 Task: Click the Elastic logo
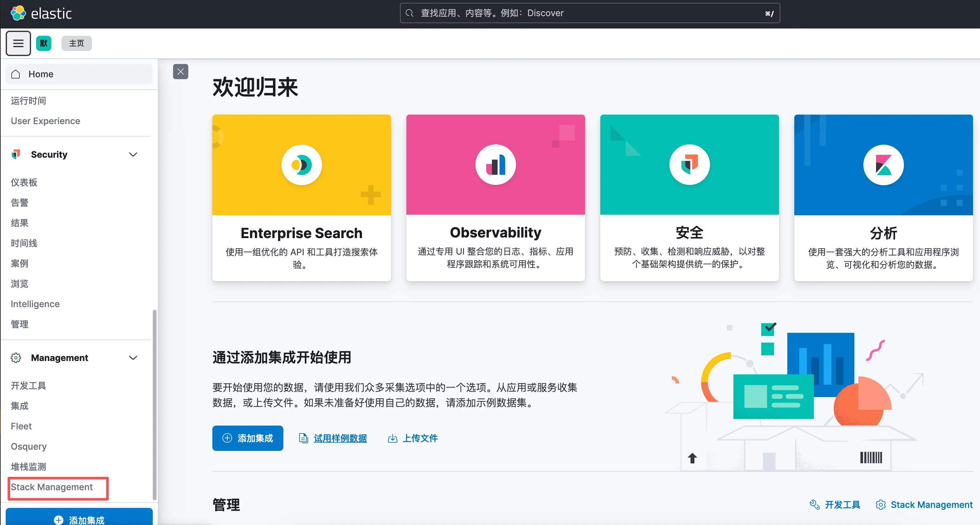click(41, 13)
